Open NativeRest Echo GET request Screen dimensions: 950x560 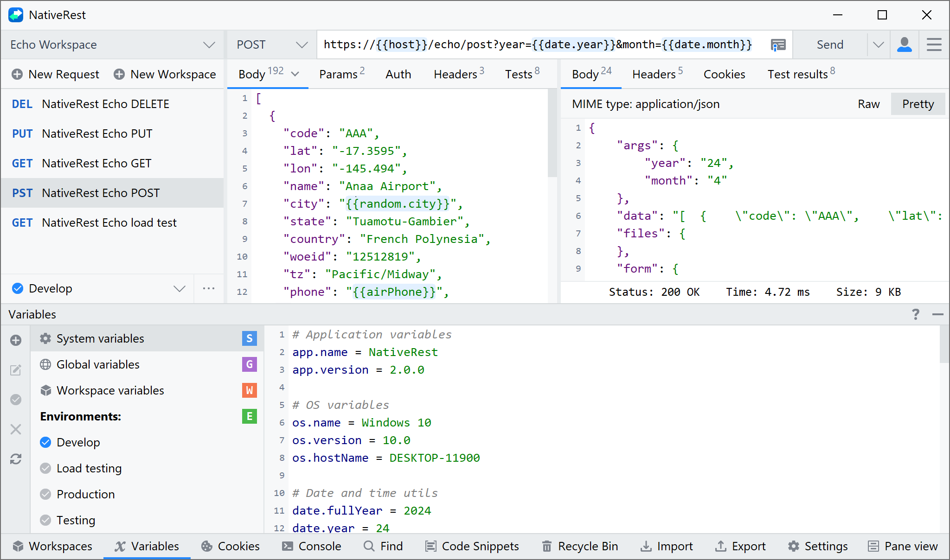112,163
